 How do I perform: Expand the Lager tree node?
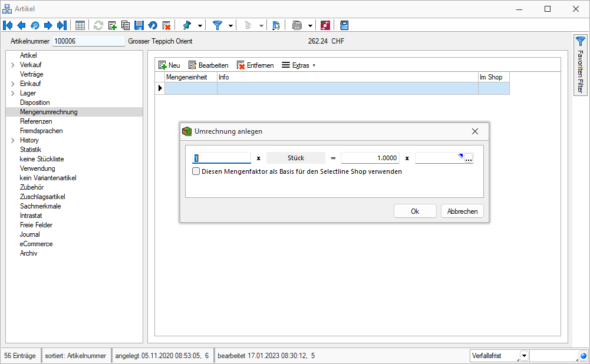coord(12,93)
